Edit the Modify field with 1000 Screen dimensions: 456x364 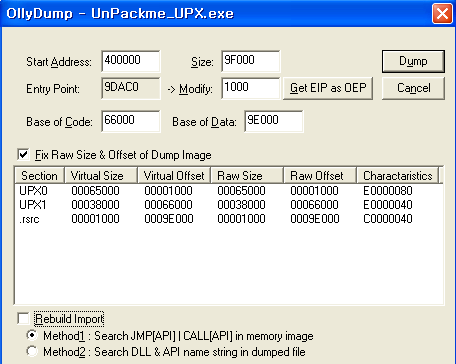251,88
